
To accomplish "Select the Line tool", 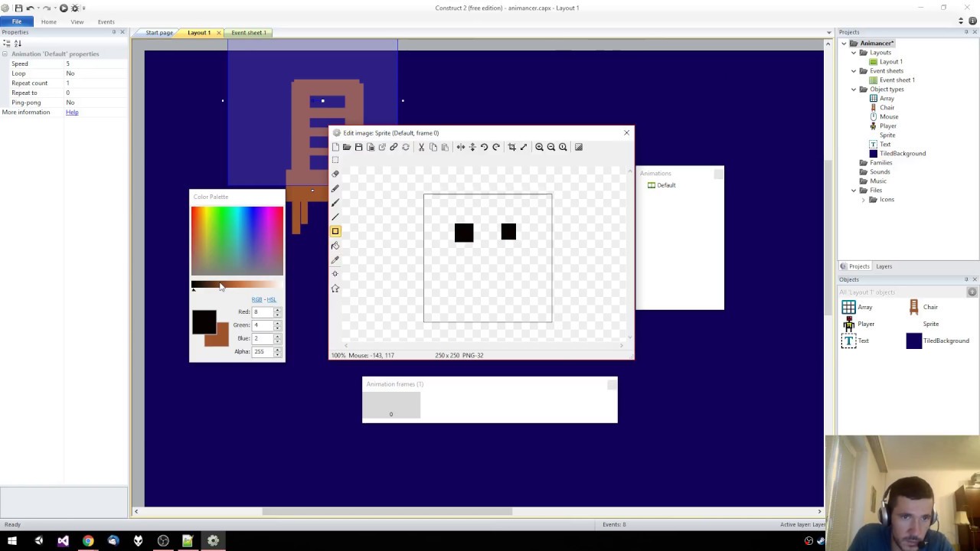I will point(335,217).
